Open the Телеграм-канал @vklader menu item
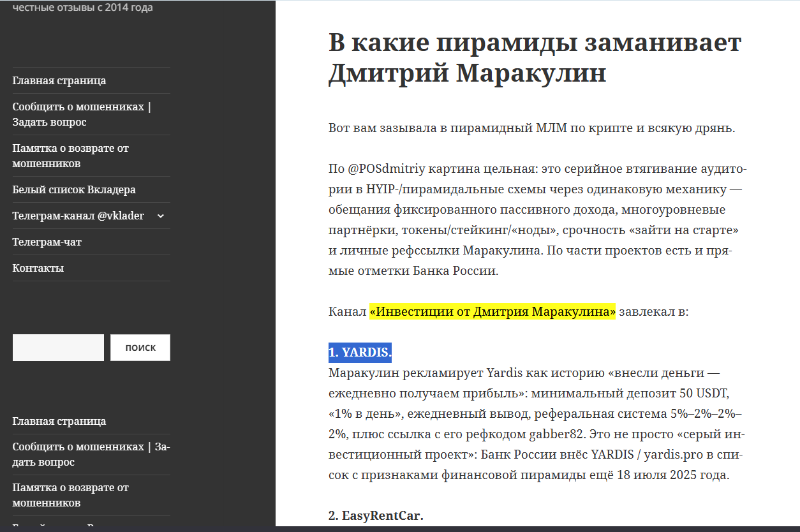 pos(78,216)
